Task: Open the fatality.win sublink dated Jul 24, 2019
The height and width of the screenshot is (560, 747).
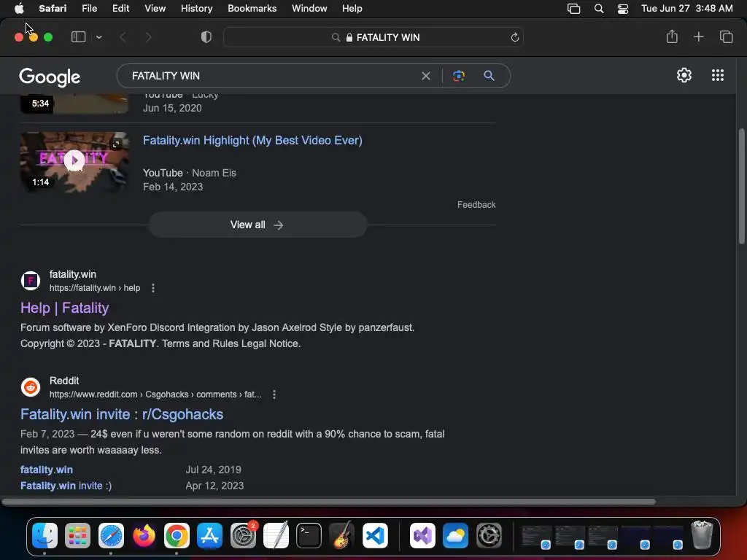Action: [x=47, y=470]
